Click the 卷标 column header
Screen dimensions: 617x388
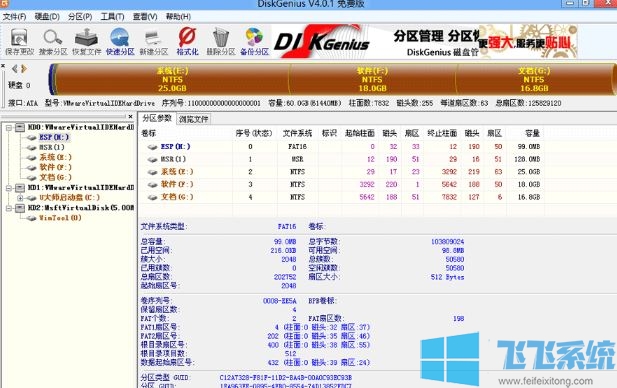tap(148, 133)
